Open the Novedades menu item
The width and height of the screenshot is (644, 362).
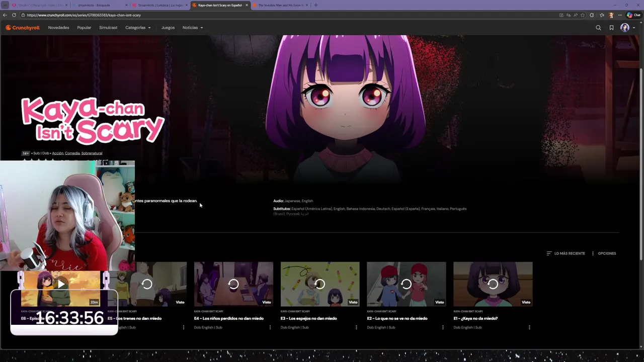pos(58,28)
